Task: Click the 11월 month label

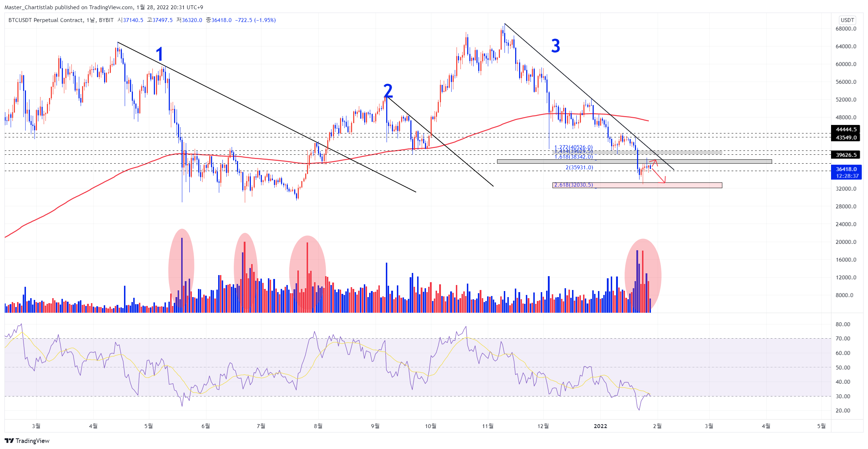Action: [x=488, y=426]
